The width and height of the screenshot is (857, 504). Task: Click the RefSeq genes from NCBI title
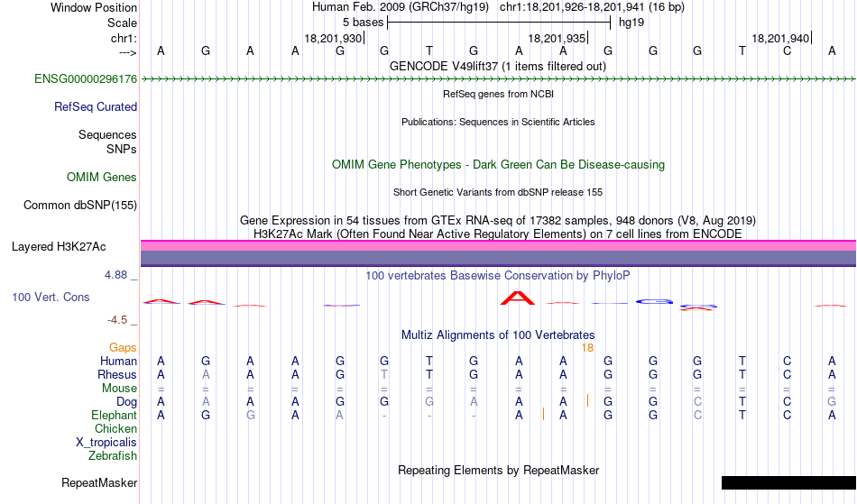pos(498,94)
